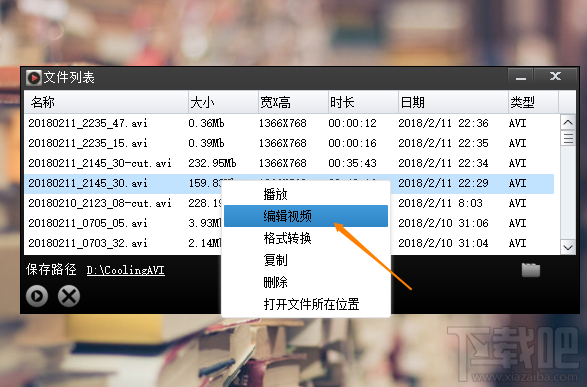Choose 编辑视频 from the context menu
587x387 pixels.
coord(306,216)
